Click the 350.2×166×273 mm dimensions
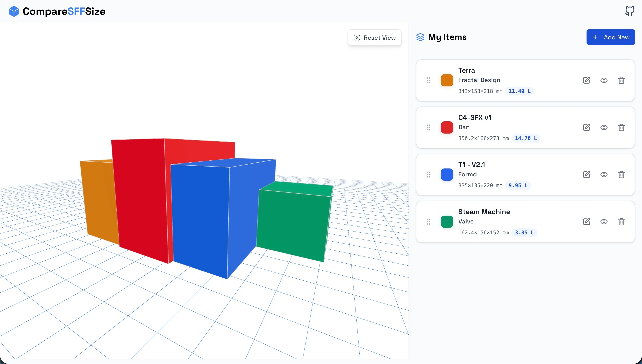 483,138
